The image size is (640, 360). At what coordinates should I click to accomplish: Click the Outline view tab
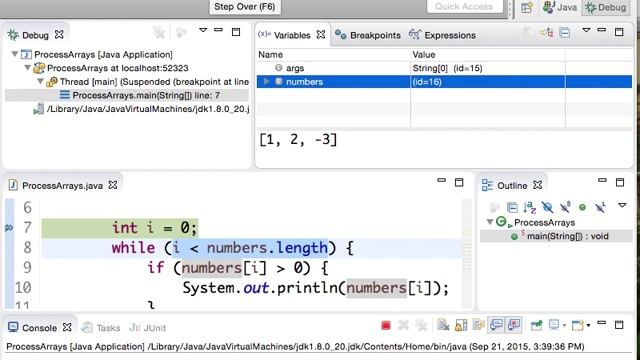point(512,185)
